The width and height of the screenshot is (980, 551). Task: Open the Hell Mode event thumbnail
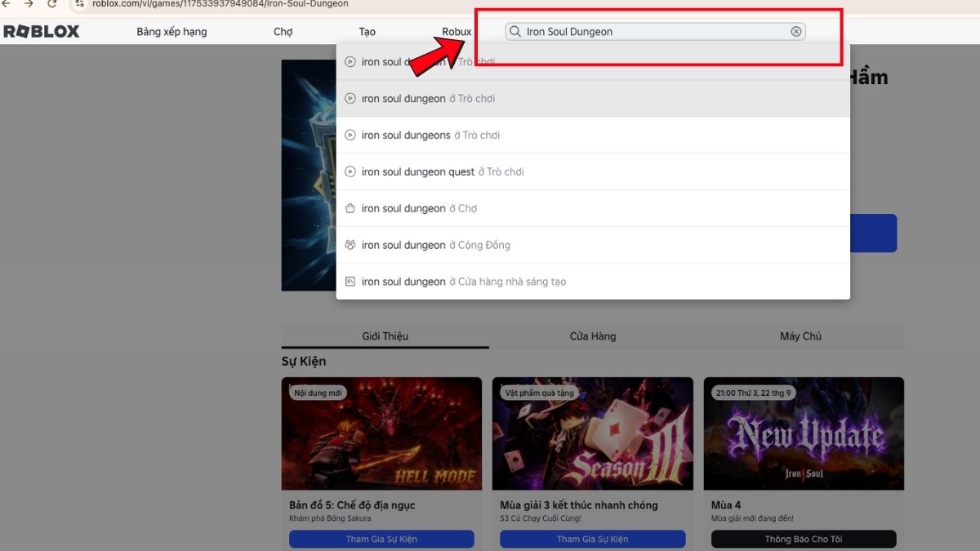(x=382, y=433)
